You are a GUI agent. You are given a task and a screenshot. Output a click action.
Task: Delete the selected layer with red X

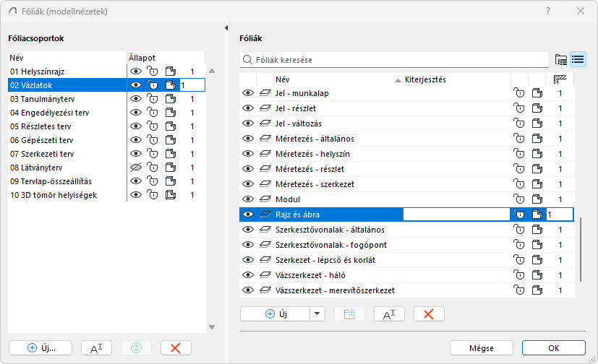click(429, 313)
